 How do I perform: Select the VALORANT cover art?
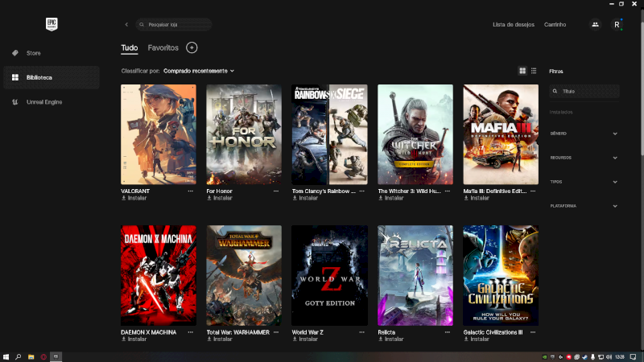coord(158,134)
